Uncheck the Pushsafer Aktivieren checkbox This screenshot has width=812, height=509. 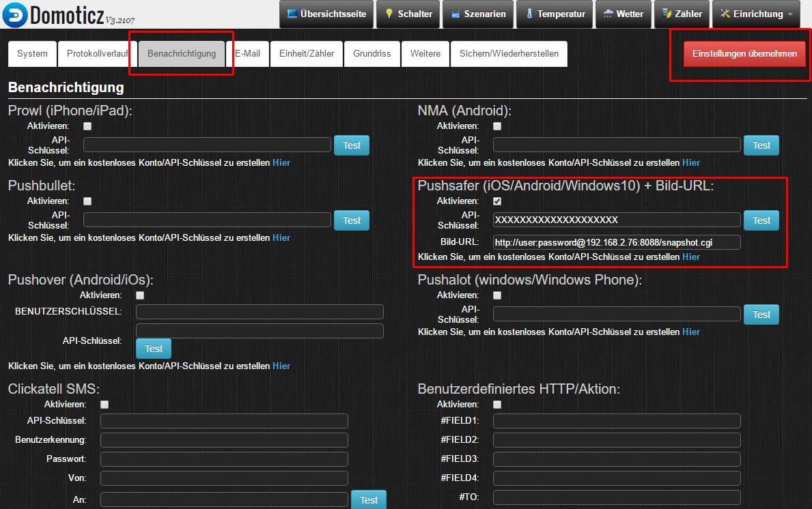pyautogui.click(x=497, y=201)
